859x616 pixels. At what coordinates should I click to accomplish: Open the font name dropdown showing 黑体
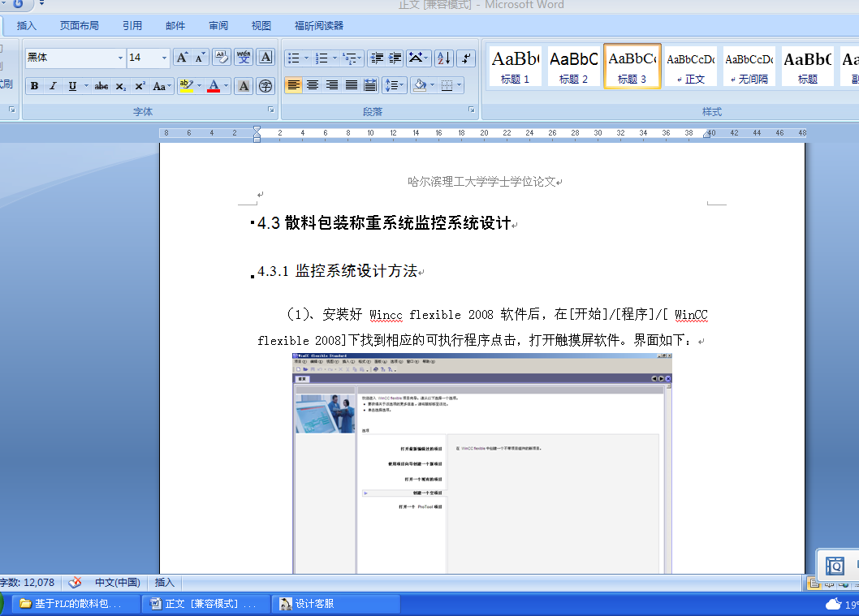click(x=76, y=58)
